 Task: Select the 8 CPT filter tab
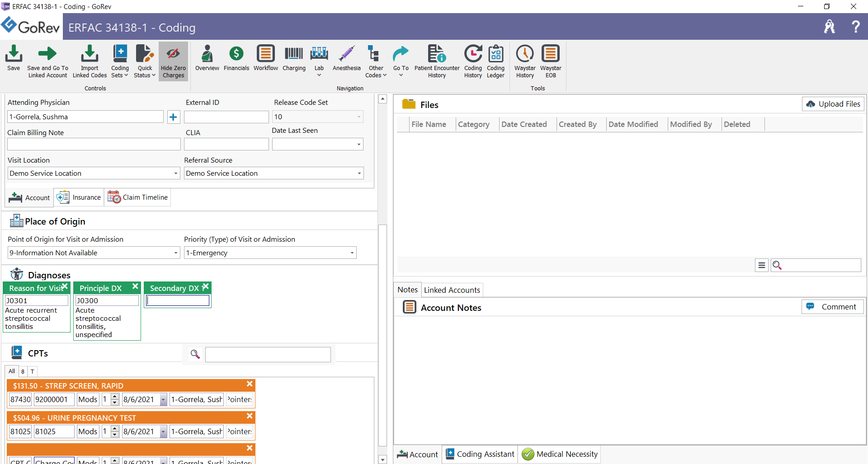click(23, 371)
